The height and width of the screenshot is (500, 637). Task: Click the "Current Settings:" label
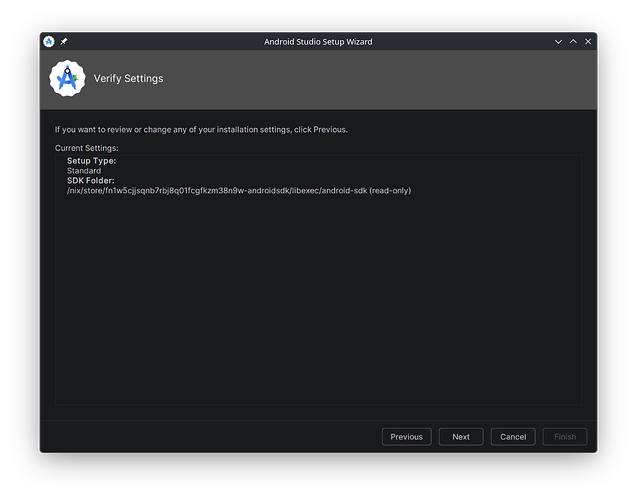pyautogui.click(x=87, y=148)
